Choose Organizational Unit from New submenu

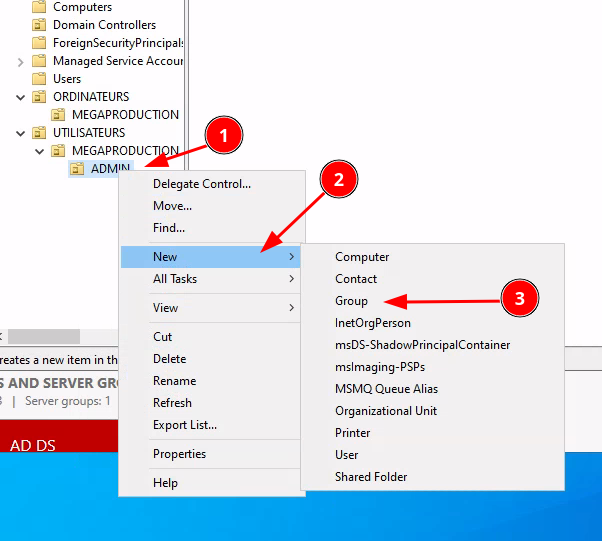tap(385, 411)
